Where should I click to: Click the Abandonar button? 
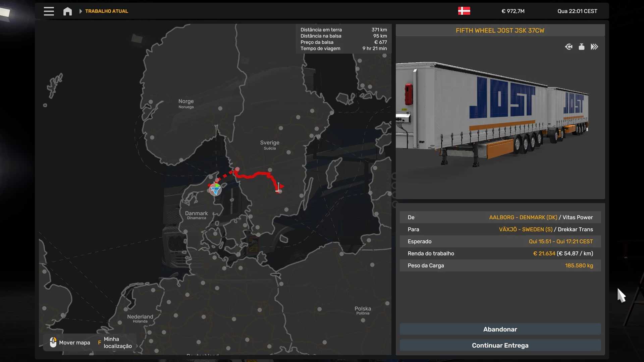(x=500, y=329)
